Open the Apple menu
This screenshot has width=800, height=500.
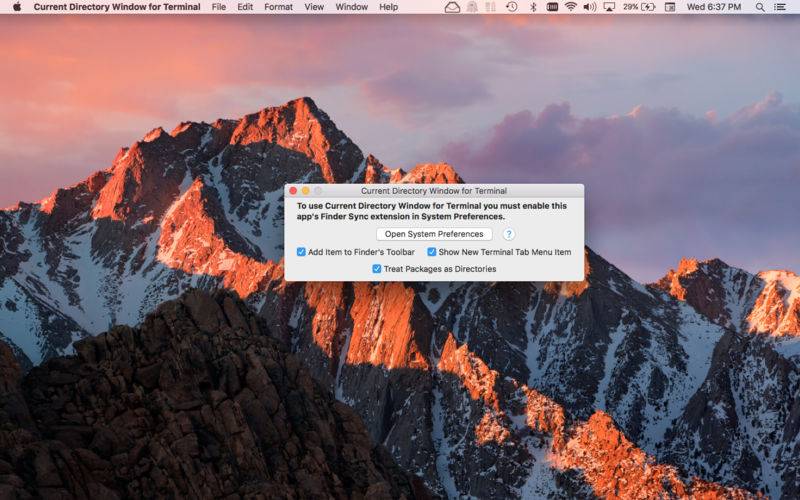pos(17,7)
